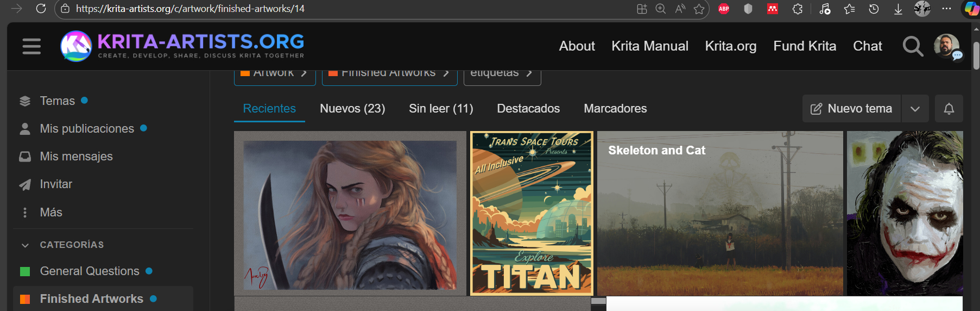
Task: Add page to favorites star icon
Action: (699, 9)
